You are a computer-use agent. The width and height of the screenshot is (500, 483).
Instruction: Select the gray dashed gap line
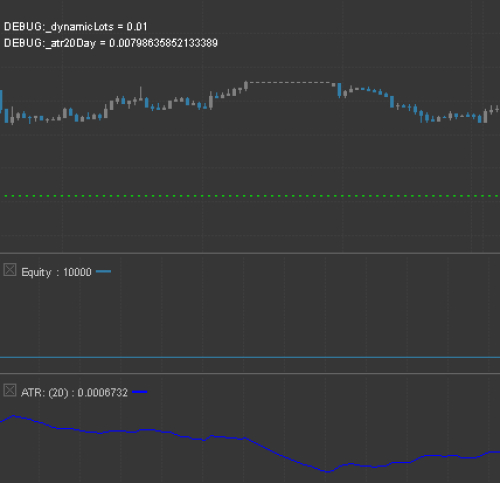tap(290, 82)
